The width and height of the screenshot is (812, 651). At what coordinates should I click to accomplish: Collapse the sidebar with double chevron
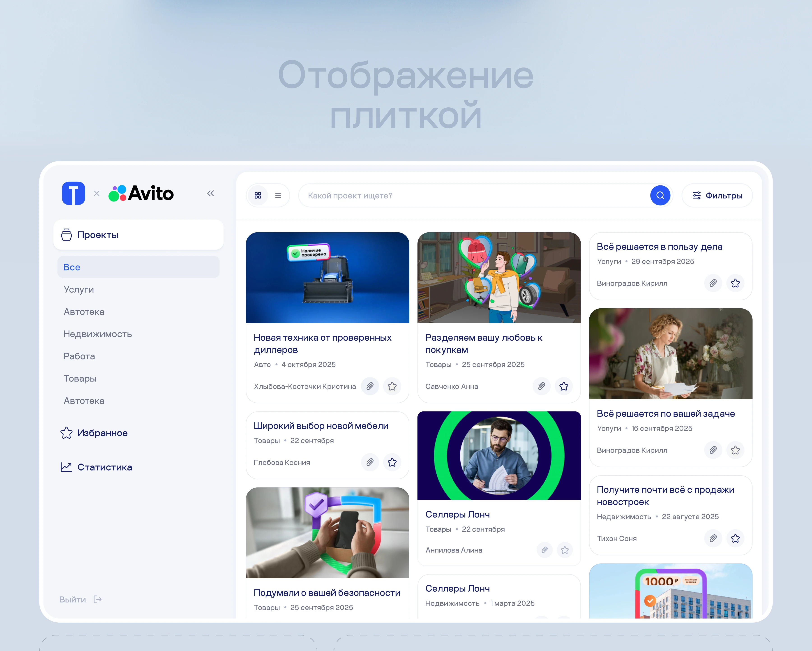pyautogui.click(x=210, y=193)
